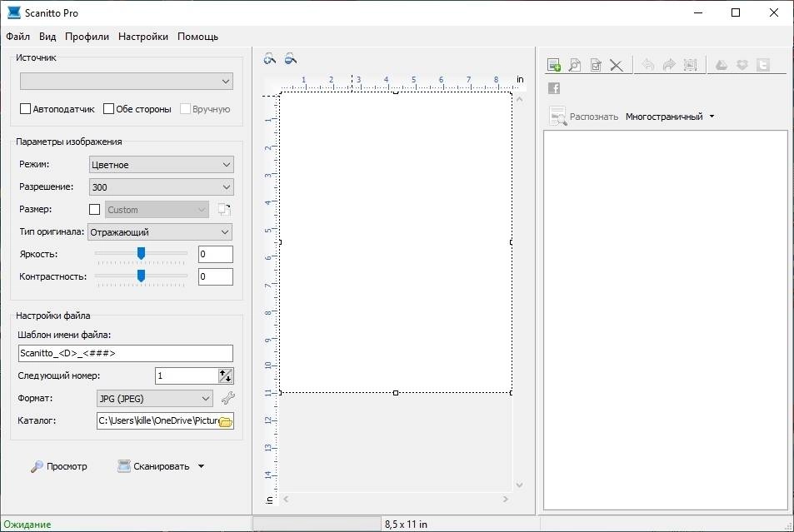The image size is (794, 532).
Task: Click the scan area right-edge middle handle
Action: tap(512, 242)
